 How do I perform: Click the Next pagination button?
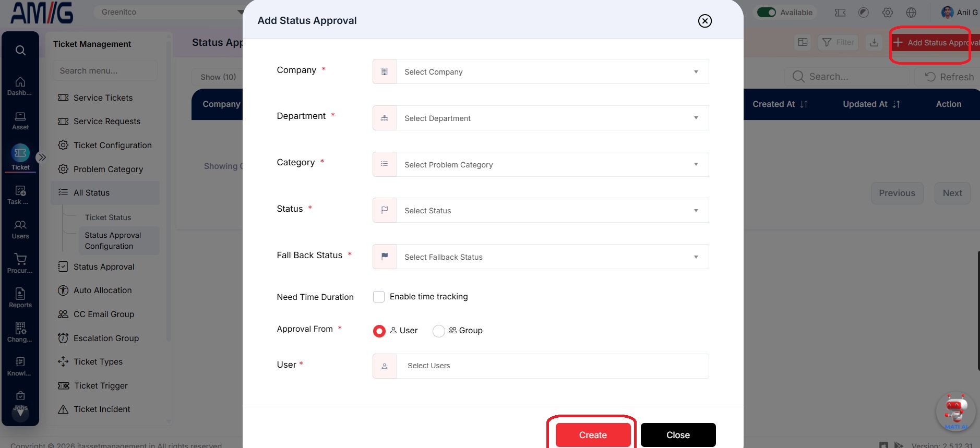point(952,193)
